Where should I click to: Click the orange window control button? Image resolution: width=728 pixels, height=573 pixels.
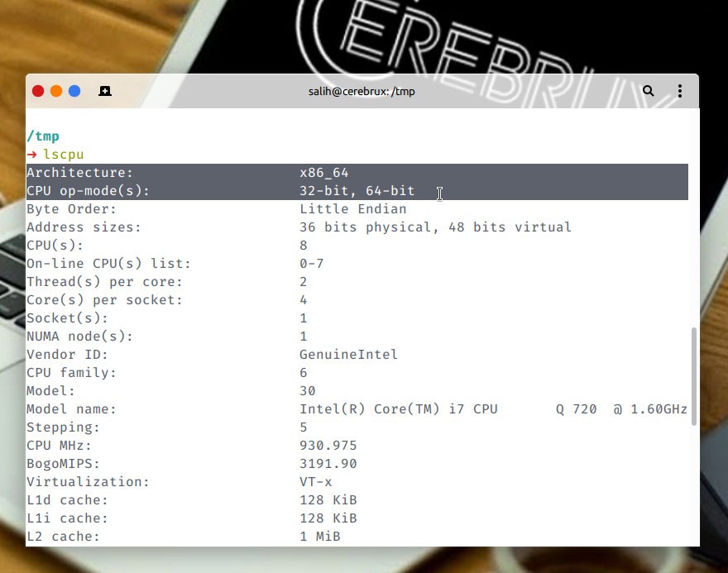(56, 91)
